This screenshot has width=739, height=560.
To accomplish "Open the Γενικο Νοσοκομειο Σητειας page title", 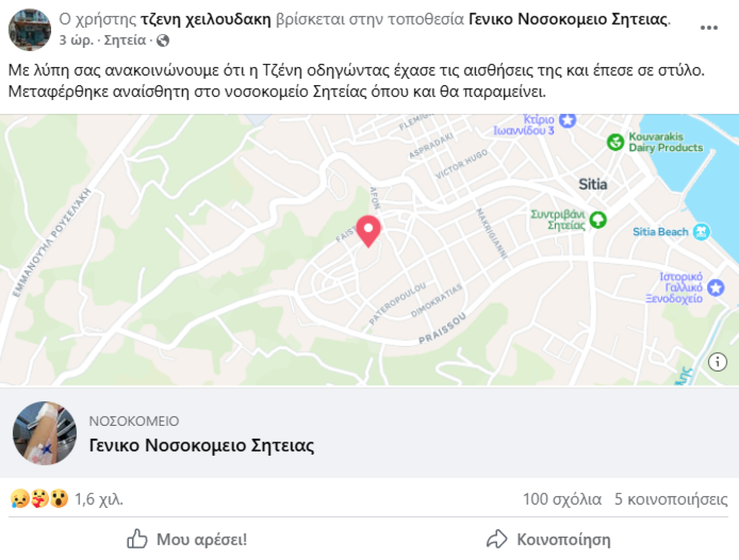I will coord(202,445).
